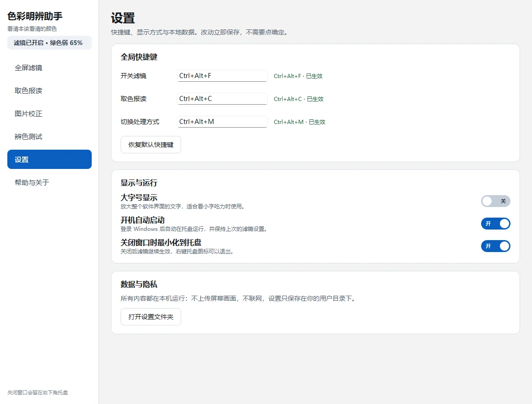The width and height of the screenshot is (532, 404).
Task: Disable the 开机自动启动 switch
Action: coord(496,224)
